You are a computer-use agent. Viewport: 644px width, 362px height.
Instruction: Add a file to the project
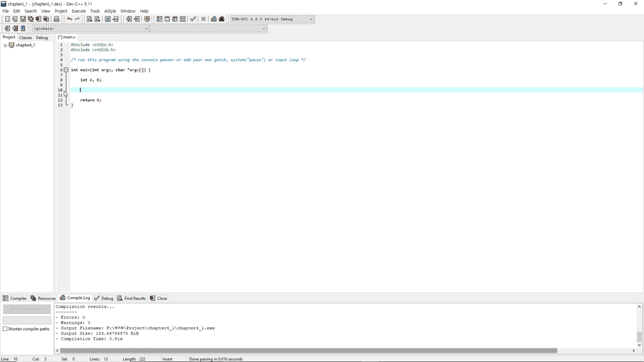click(x=129, y=19)
